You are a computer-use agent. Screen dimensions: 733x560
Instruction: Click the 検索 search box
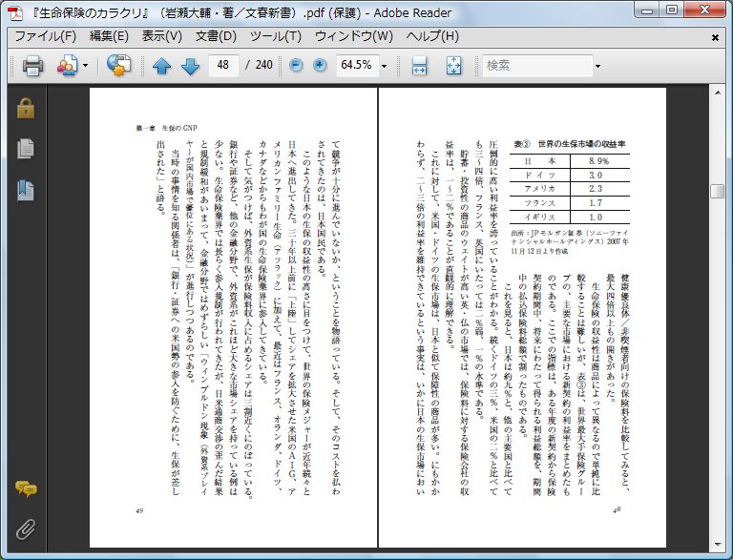[537, 65]
